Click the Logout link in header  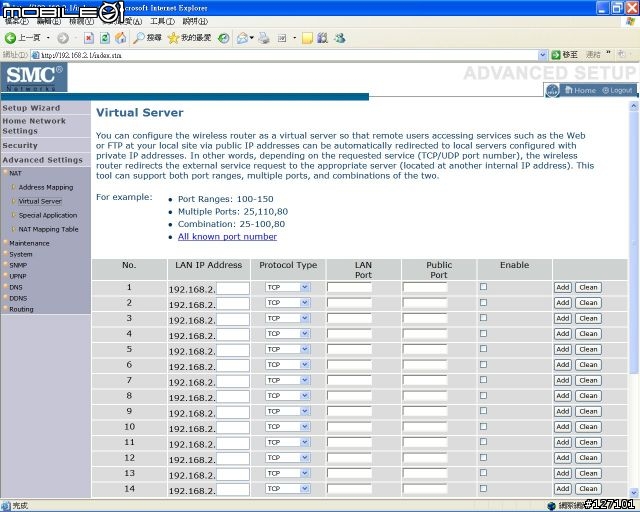(618, 90)
